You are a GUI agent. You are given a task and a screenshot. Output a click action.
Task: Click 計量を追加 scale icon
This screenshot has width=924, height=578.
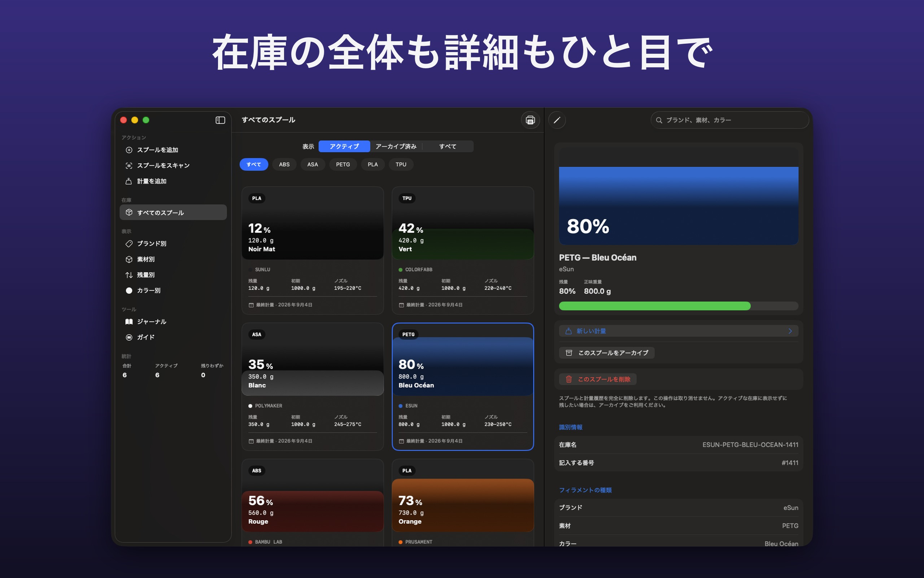point(129,181)
